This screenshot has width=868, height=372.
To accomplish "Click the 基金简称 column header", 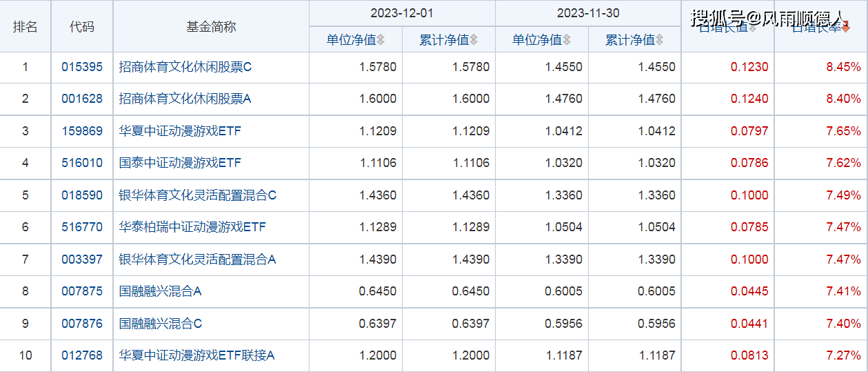I will point(211,27).
